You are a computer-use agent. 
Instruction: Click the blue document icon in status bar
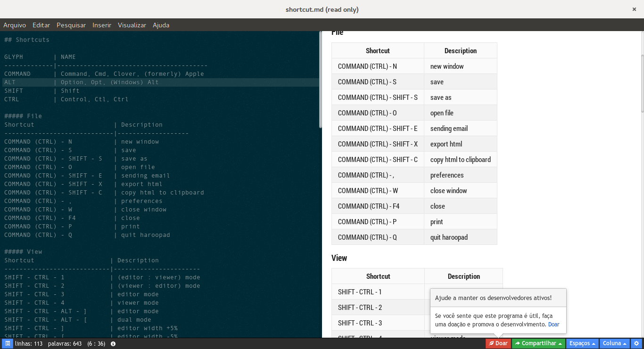coord(8,344)
